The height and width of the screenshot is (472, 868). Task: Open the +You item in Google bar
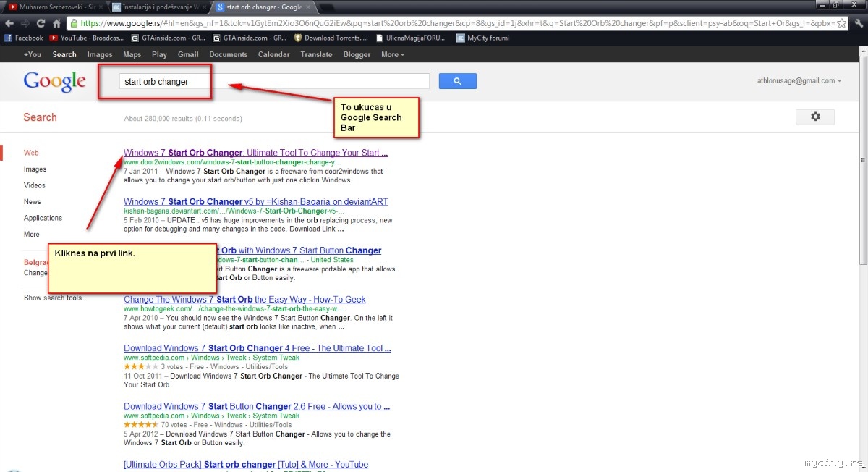(33, 54)
